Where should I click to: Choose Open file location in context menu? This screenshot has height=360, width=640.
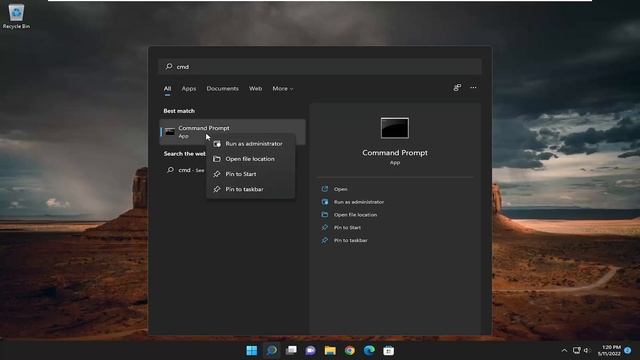point(251,159)
